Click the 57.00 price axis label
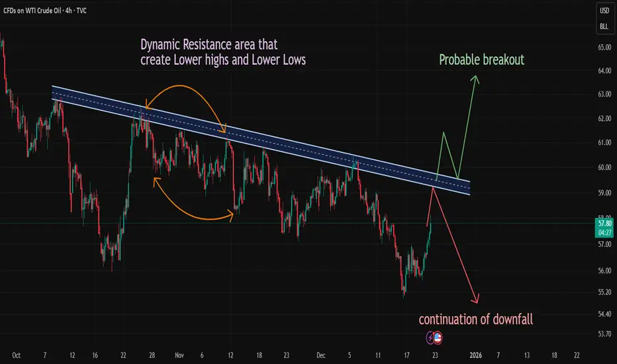The image size is (617, 364). tap(604, 244)
